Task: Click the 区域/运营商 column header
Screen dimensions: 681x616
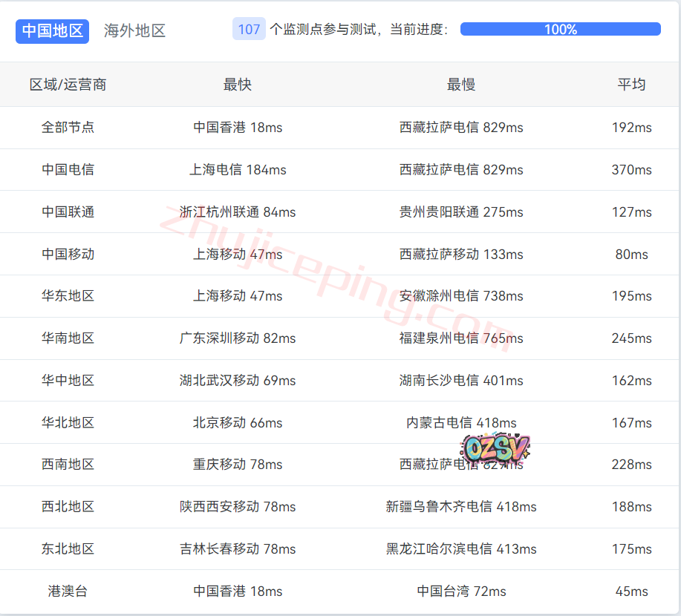Action: (68, 85)
